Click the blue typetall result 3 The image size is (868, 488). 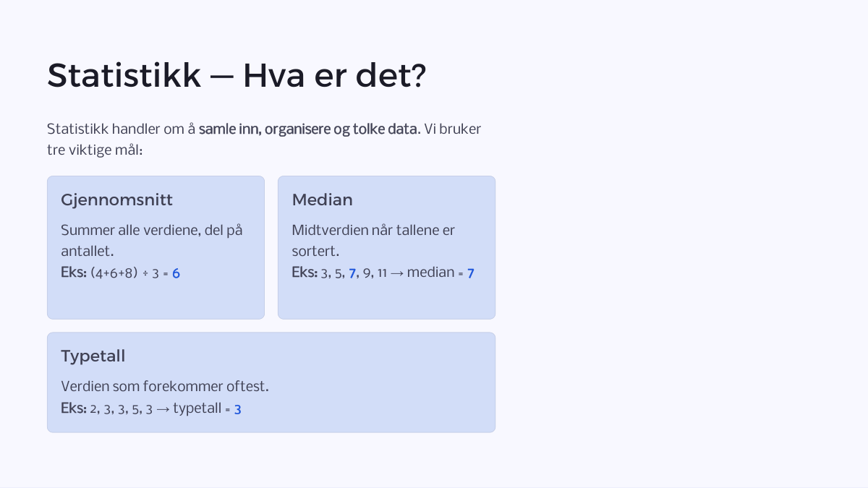tap(237, 409)
